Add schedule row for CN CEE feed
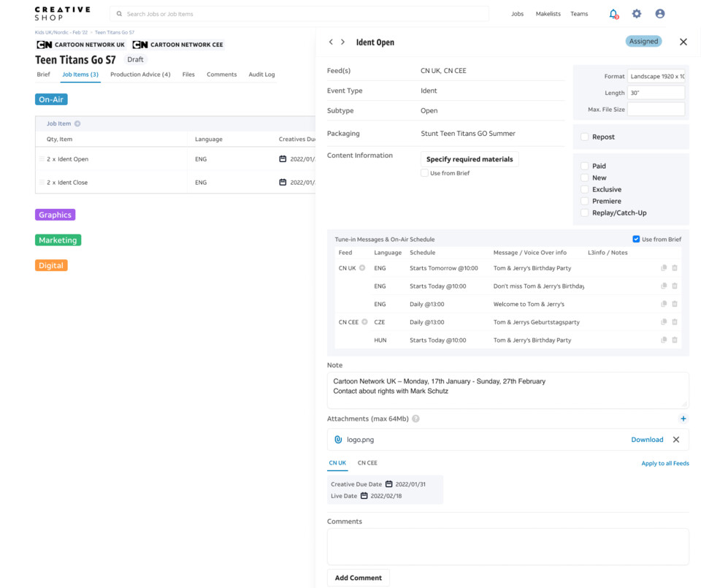 click(364, 322)
